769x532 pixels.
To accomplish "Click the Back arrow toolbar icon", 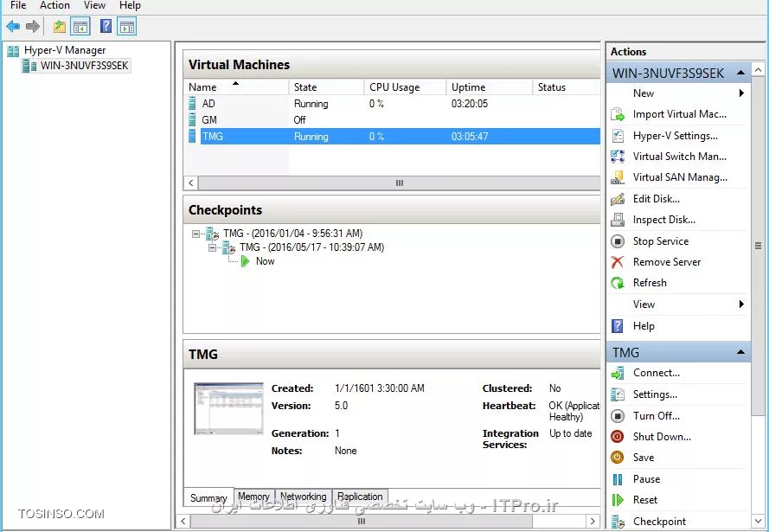I will 13,27.
